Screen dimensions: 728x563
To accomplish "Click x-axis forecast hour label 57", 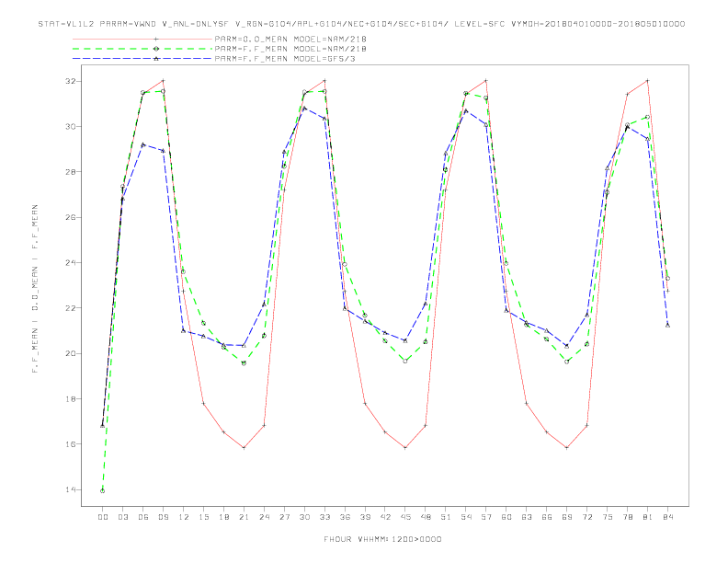I will pos(486,517).
